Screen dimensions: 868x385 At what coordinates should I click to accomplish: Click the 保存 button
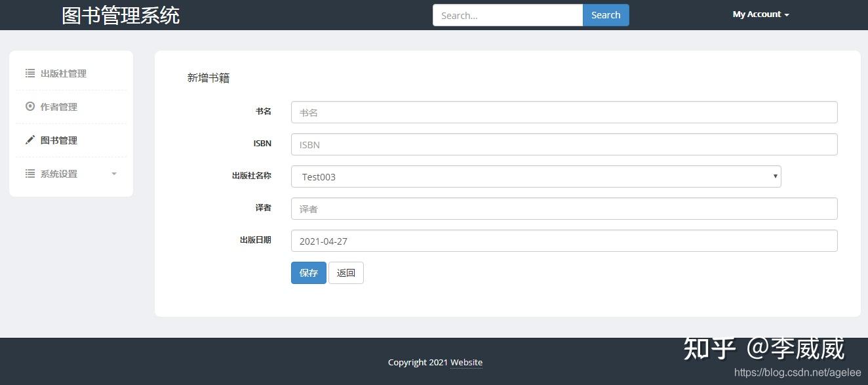[308, 273]
